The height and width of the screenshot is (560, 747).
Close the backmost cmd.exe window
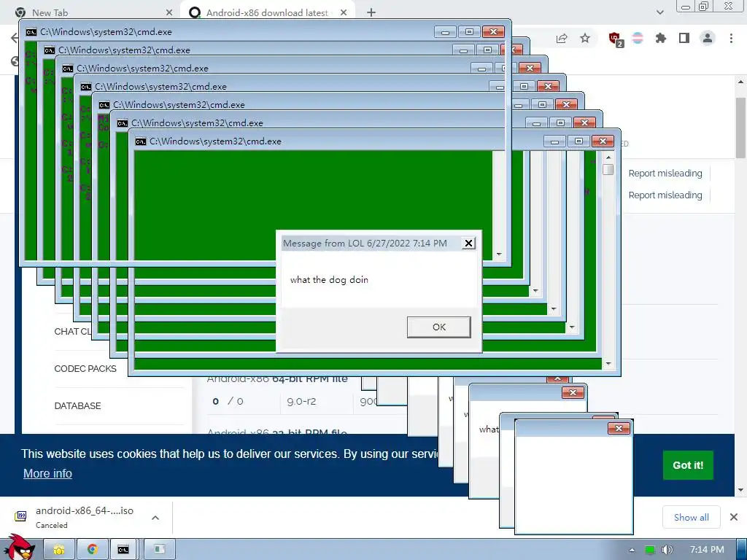click(x=494, y=32)
